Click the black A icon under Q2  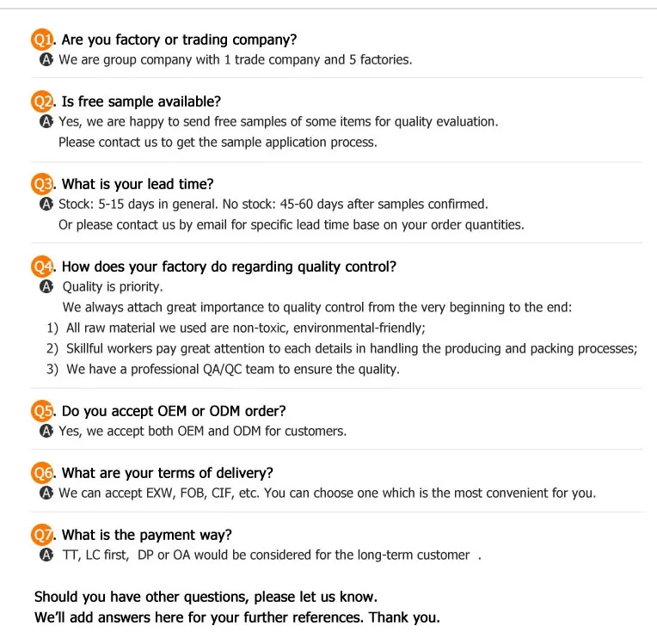point(46,122)
